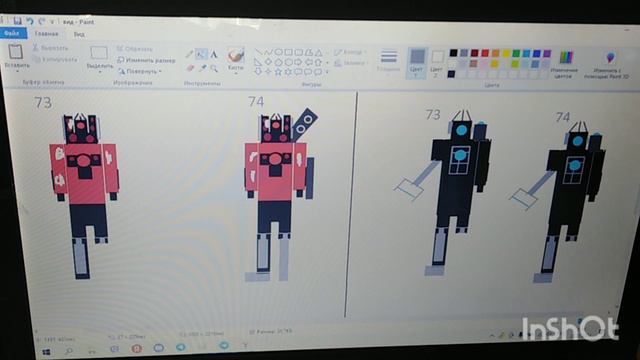Click the Resize button
The image size is (640, 360).
click(x=146, y=60)
